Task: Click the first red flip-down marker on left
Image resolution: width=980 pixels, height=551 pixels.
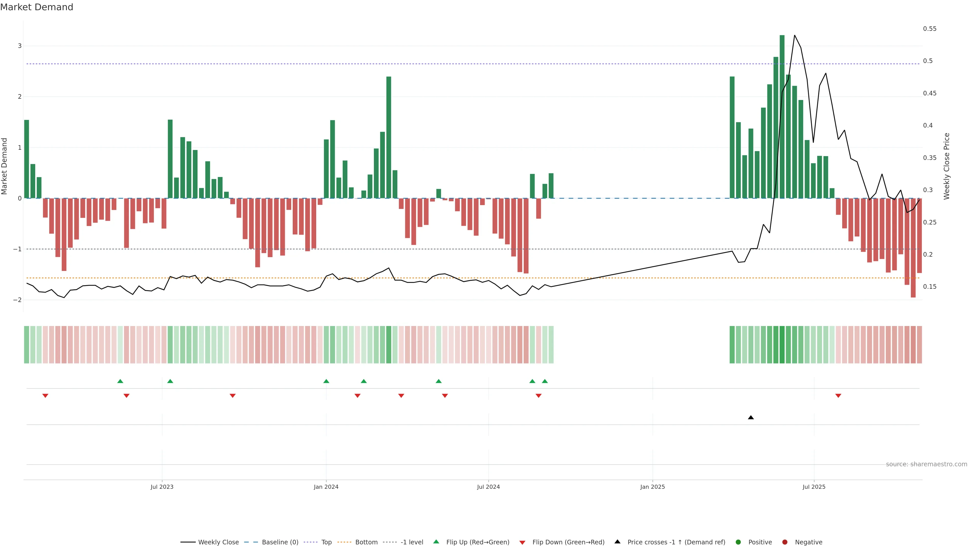Action: (45, 396)
